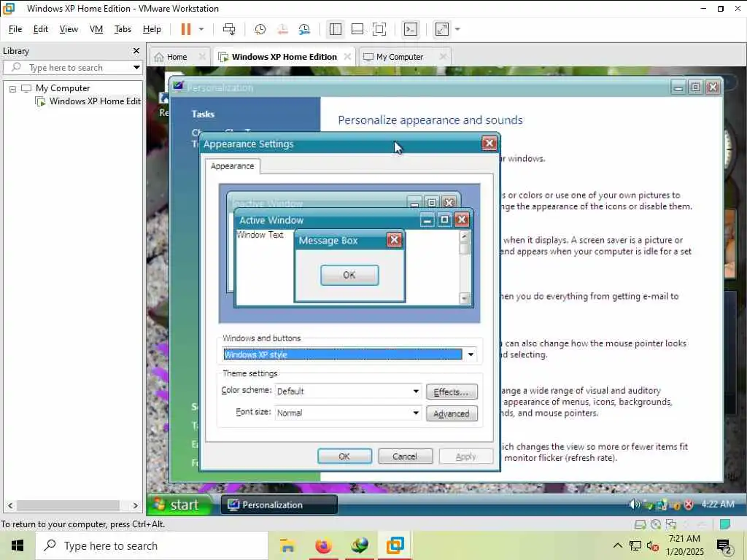Open Firefox from host taskbar

pos(323,545)
